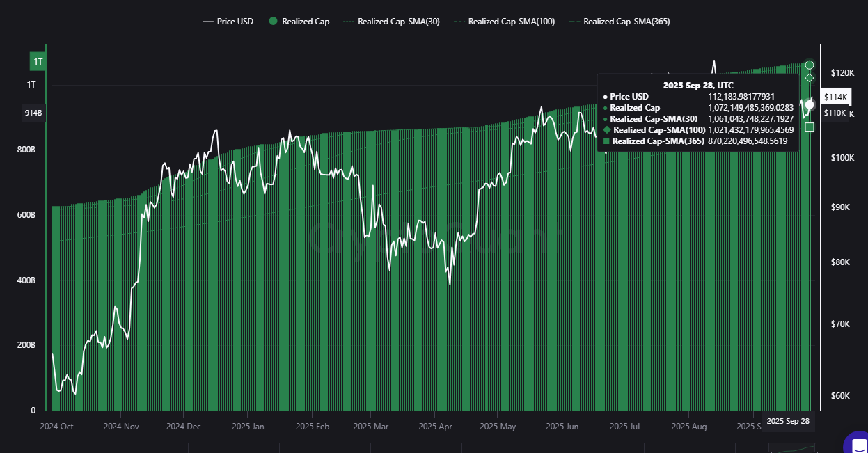This screenshot has width=868, height=453.
Task: Hide the Realized Cap series via legend
Action: [300, 22]
